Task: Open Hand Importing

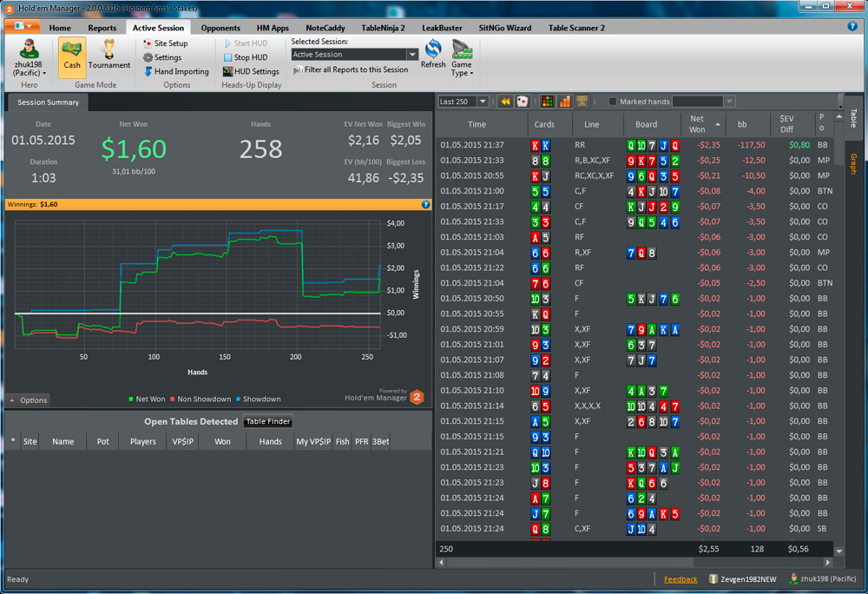Action: [x=176, y=71]
